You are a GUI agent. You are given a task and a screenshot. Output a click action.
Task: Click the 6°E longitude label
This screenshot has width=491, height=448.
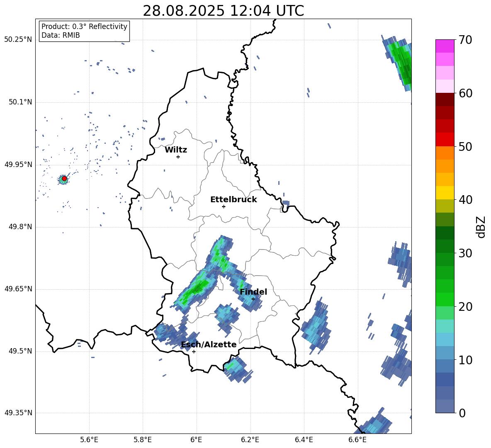coord(197,440)
